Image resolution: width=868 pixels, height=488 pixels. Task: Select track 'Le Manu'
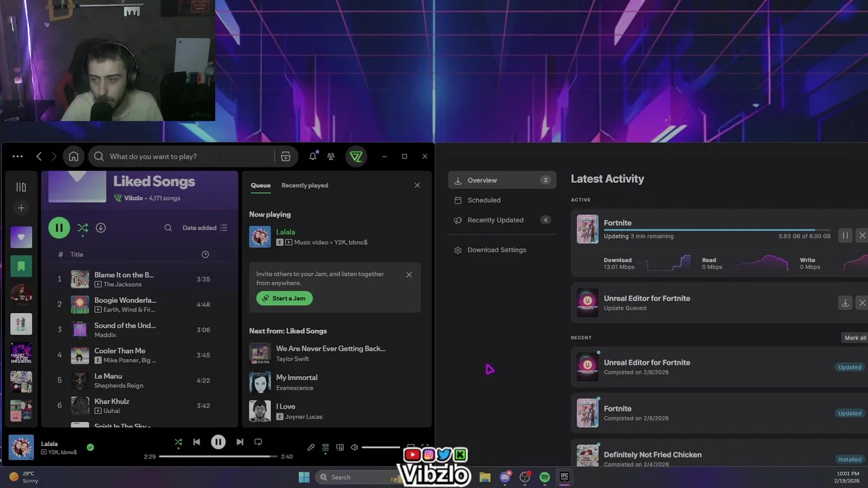[139, 380]
